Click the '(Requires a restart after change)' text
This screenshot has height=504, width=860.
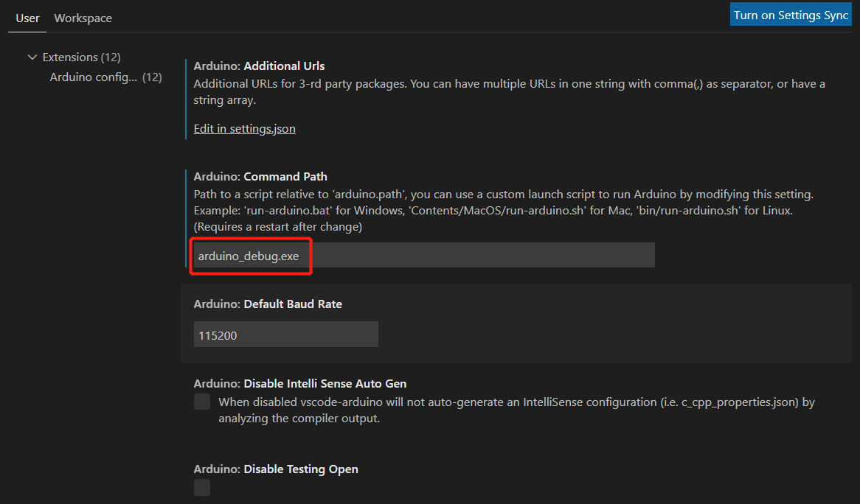coord(278,227)
